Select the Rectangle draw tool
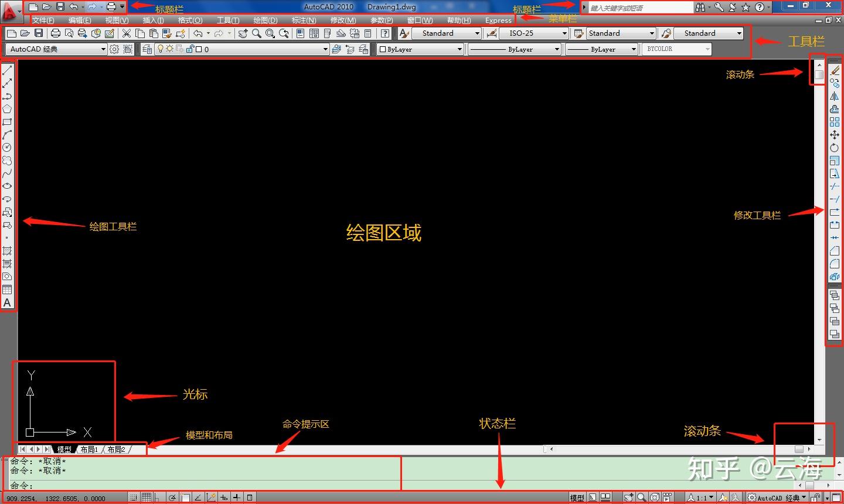This screenshot has height=504, width=844. click(x=7, y=122)
